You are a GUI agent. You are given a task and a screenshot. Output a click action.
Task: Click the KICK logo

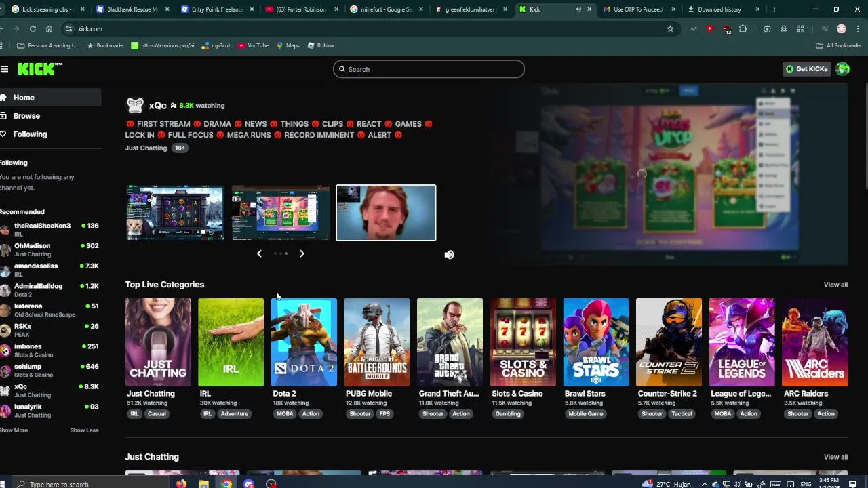(x=40, y=68)
